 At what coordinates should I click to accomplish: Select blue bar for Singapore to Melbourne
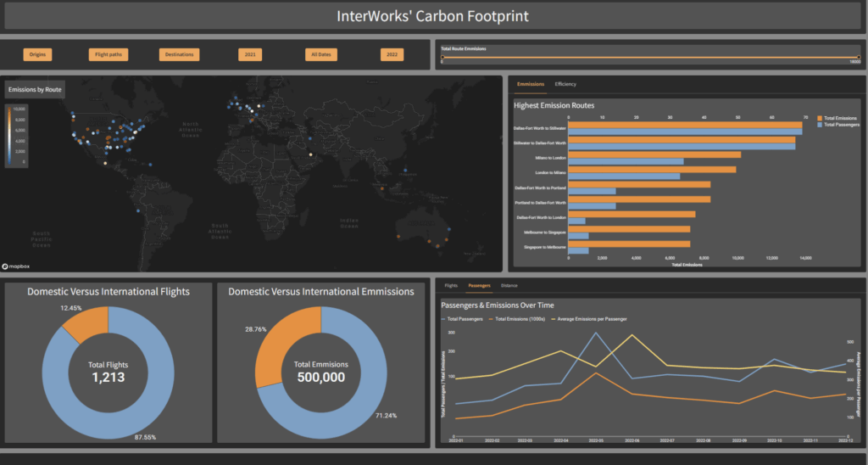pyautogui.click(x=578, y=250)
